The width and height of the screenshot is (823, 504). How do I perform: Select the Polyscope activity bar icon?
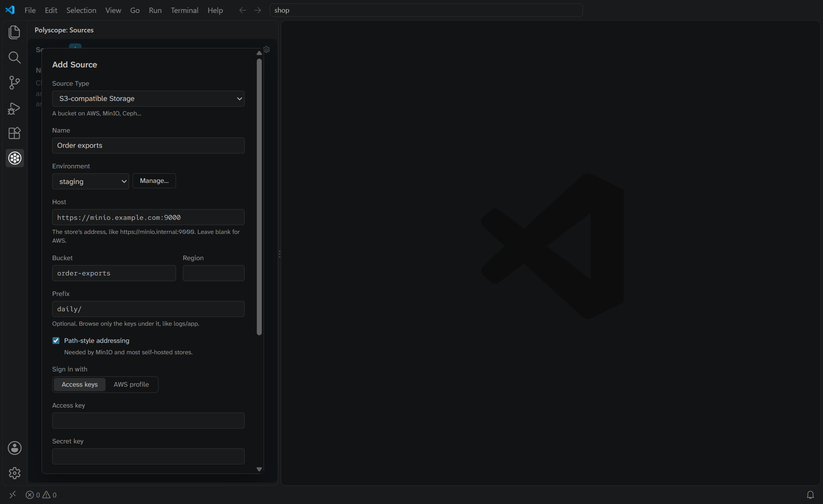14,158
